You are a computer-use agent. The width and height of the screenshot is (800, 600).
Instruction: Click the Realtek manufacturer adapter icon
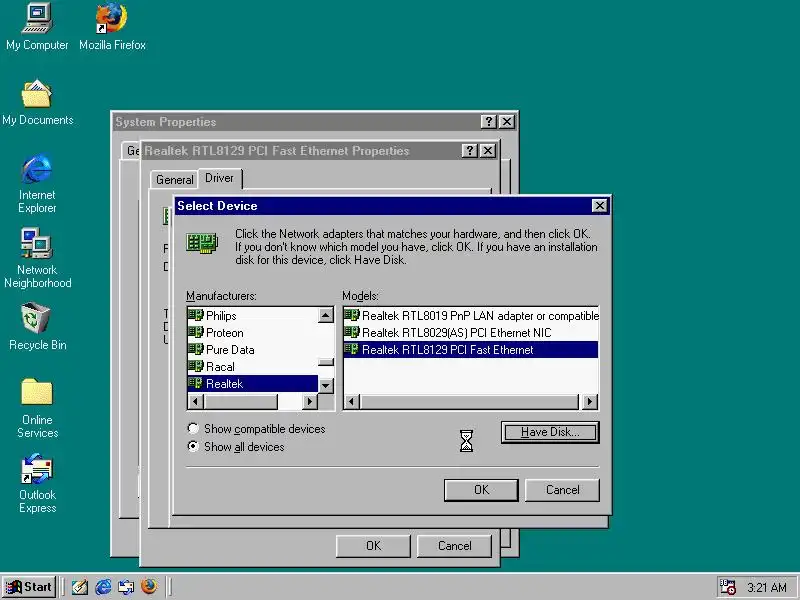[x=195, y=383]
